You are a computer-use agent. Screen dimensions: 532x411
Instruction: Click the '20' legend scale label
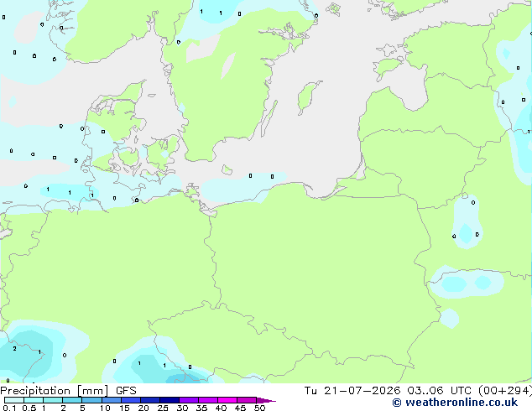click(x=143, y=408)
